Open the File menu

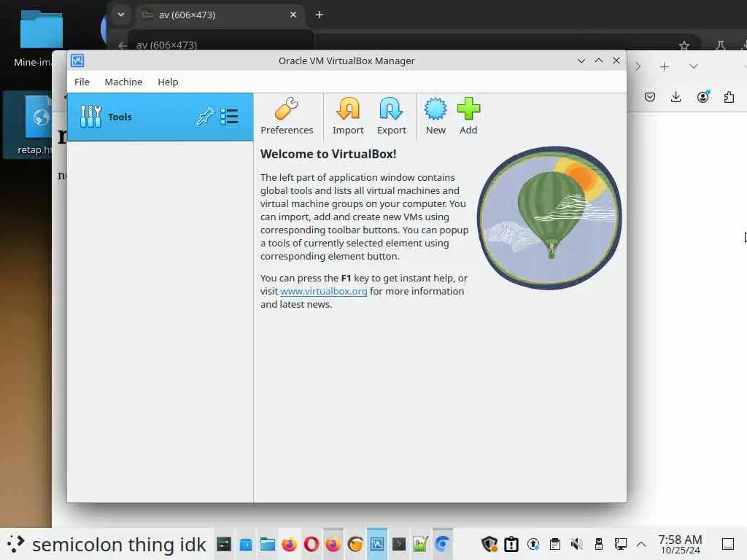point(82,82)
